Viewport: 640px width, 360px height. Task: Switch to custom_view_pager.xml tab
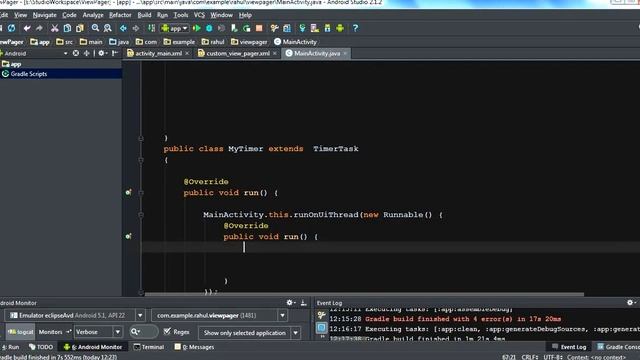click(238, 53)
